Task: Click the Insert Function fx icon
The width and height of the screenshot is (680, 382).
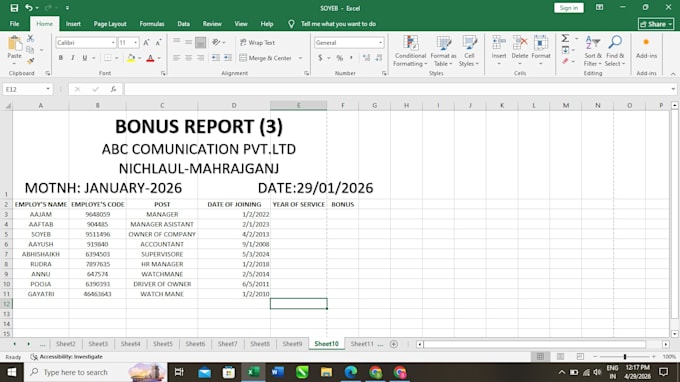Action: click(x=113, y=89)
